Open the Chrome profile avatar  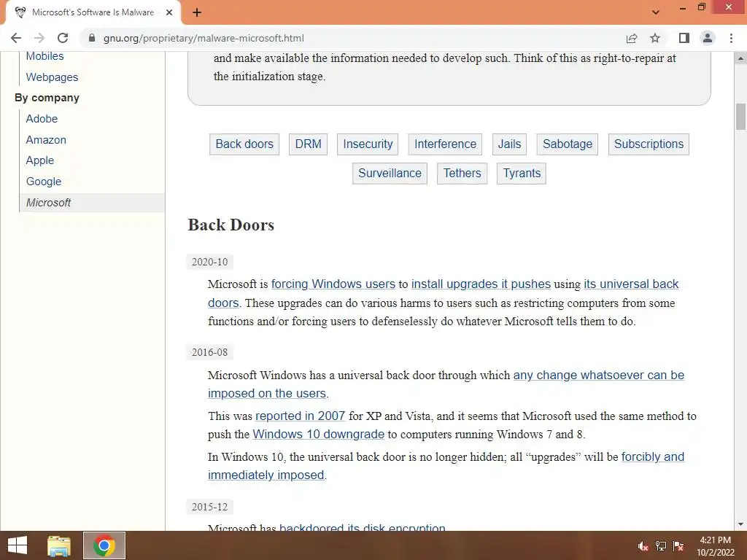tap(708, 38)
